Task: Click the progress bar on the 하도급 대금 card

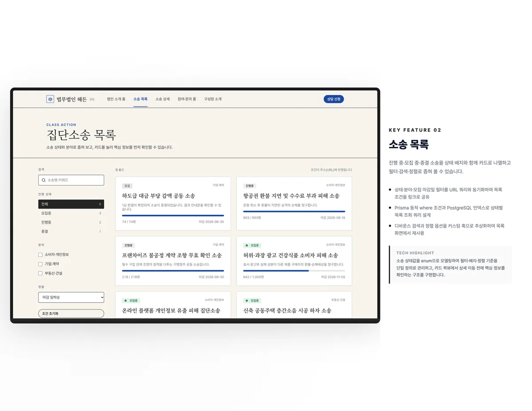Action: coord(173,216)
